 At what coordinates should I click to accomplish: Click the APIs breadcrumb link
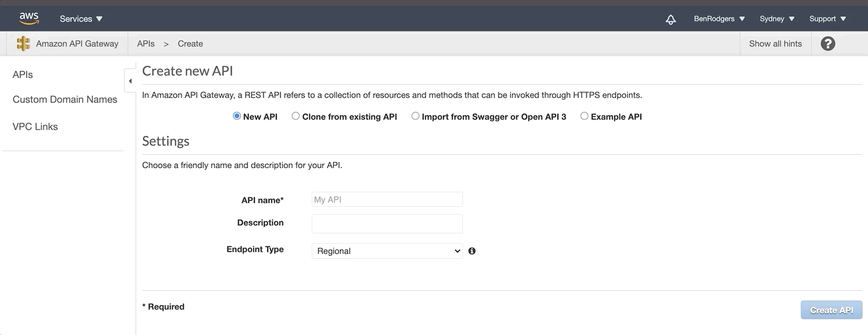pos(146,44)
